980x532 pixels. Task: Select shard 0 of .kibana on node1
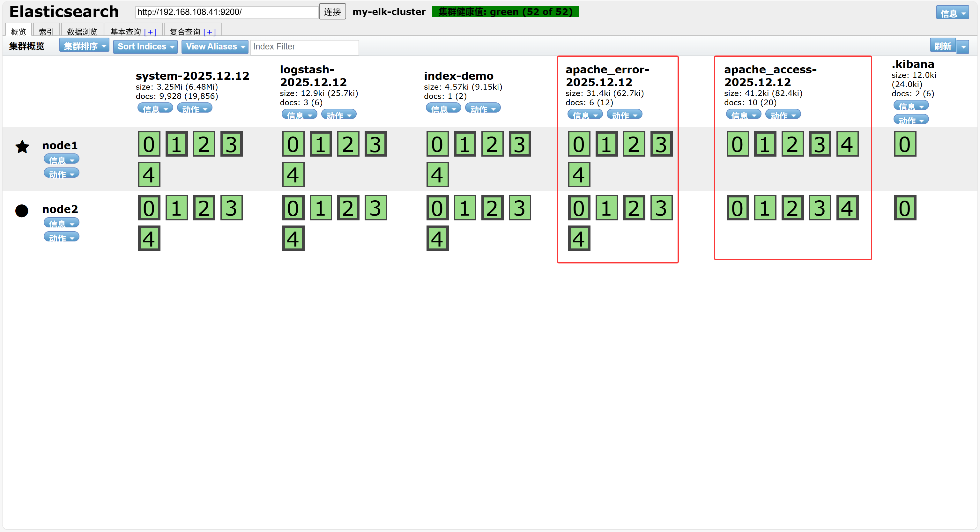(905, 144)
